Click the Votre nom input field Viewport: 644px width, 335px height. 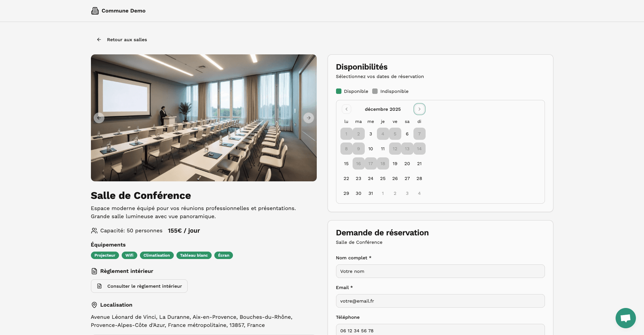[440, 271]
